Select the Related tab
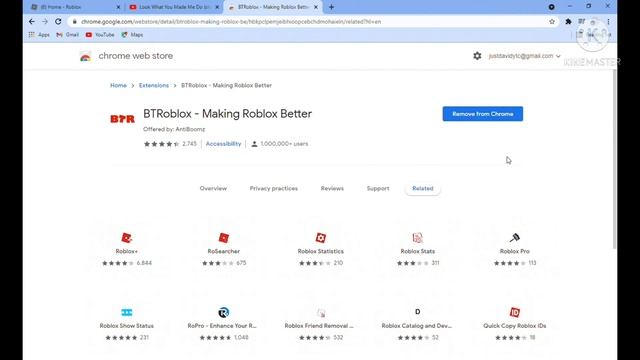This screenshot has height=360, width=640. point(422,188)
